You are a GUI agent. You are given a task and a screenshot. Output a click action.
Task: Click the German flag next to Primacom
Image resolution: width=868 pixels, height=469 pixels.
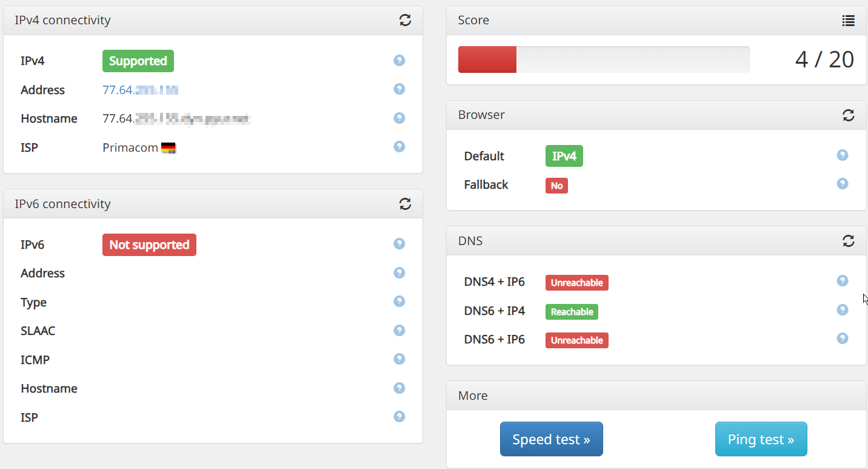(169, 148)
